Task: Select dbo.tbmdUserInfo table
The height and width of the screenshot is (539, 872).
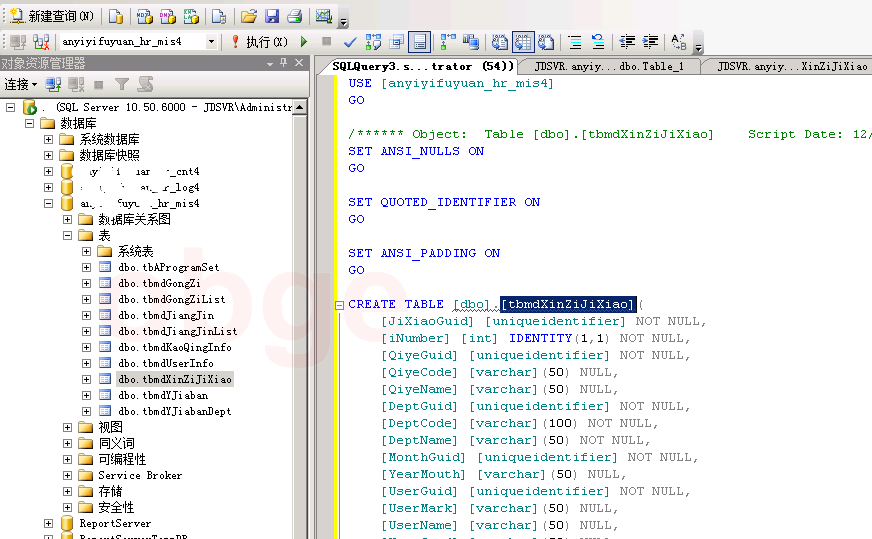Action: 166,363
